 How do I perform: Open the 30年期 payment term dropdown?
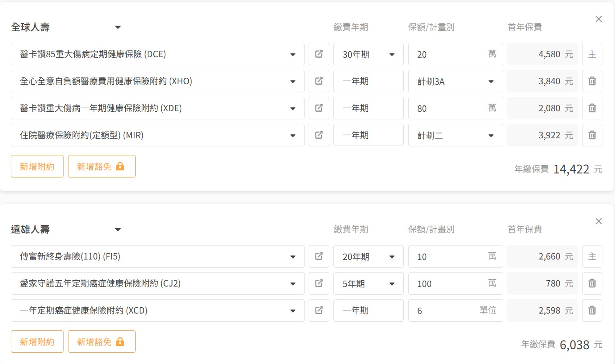coord(368,55)
